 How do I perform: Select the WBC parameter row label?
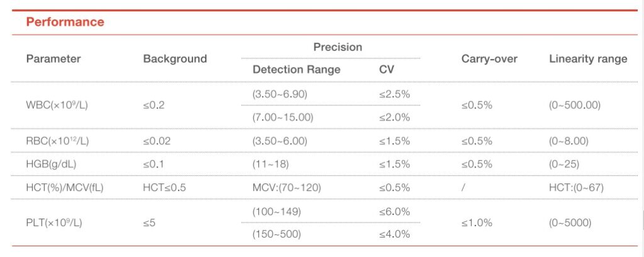pos(57,105)
